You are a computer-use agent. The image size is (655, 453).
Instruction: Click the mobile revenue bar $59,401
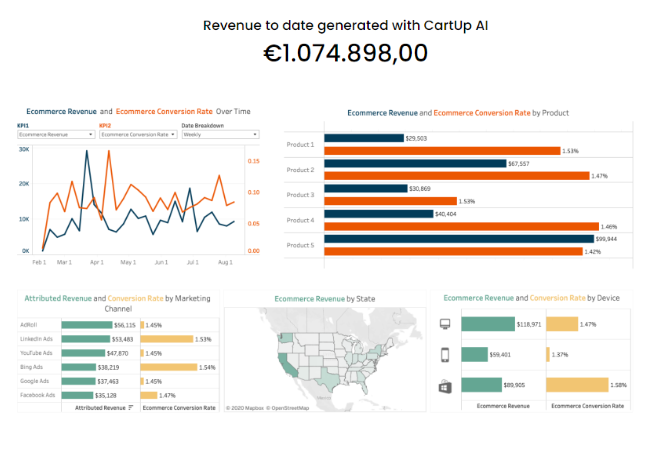click(475, 355)
